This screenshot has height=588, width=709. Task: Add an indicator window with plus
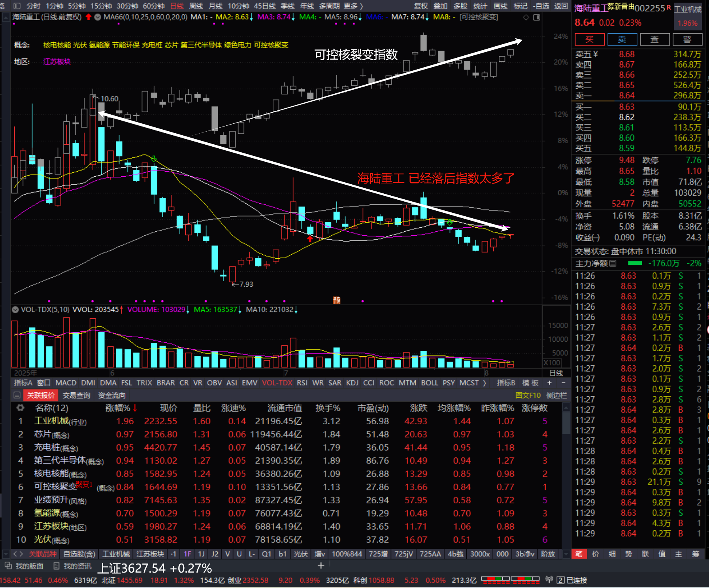coord(549,383)
